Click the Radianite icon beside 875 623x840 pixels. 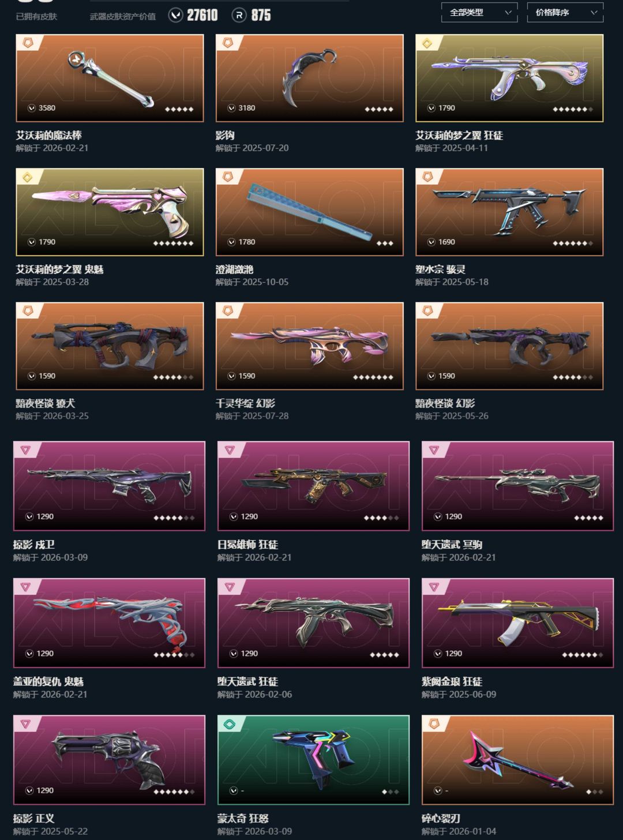tap(239, 15)
